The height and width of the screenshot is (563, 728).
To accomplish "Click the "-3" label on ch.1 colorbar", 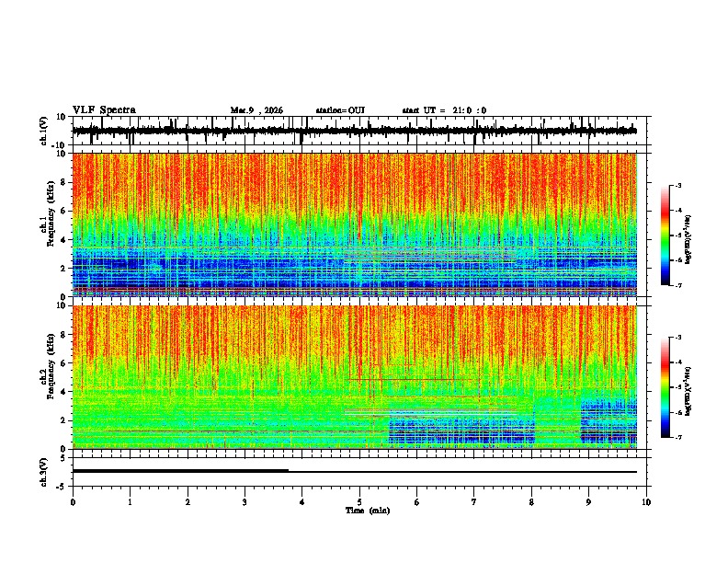I will pyautogui.click(x=678, y=186).
